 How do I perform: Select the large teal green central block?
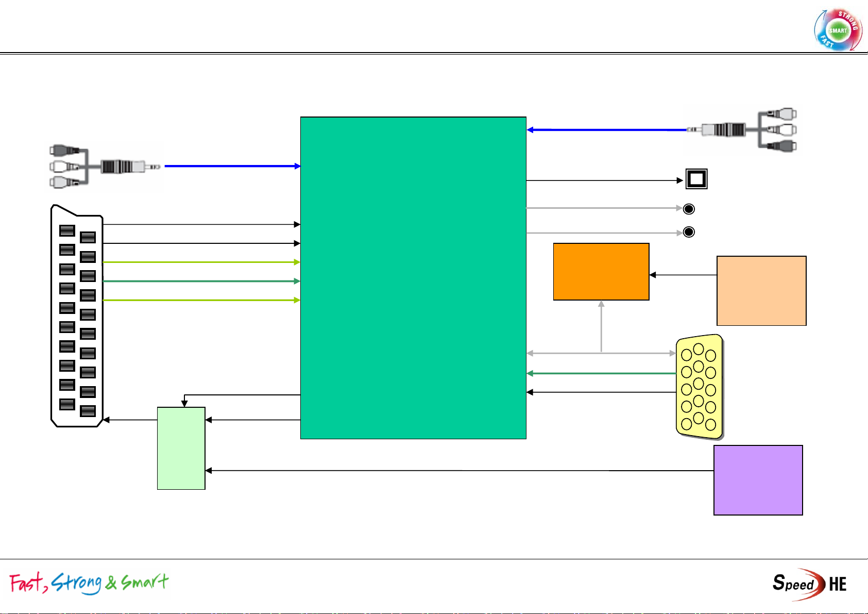pyautogui.click(x=413, y=278)
